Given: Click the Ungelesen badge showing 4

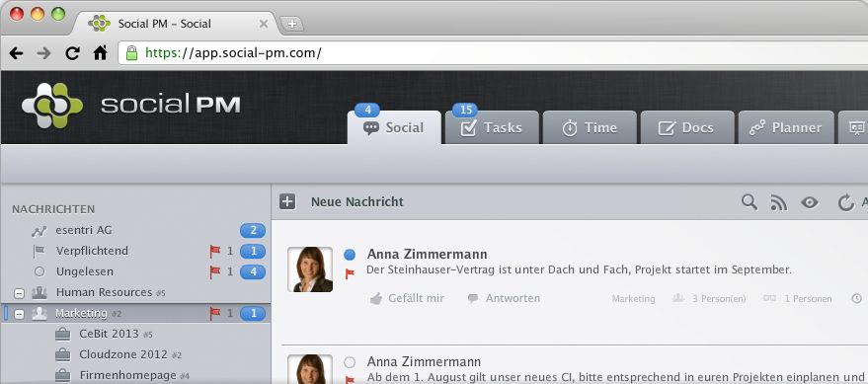Looking at the screenshot, I should pyautogui.click(x=253, y=272).
